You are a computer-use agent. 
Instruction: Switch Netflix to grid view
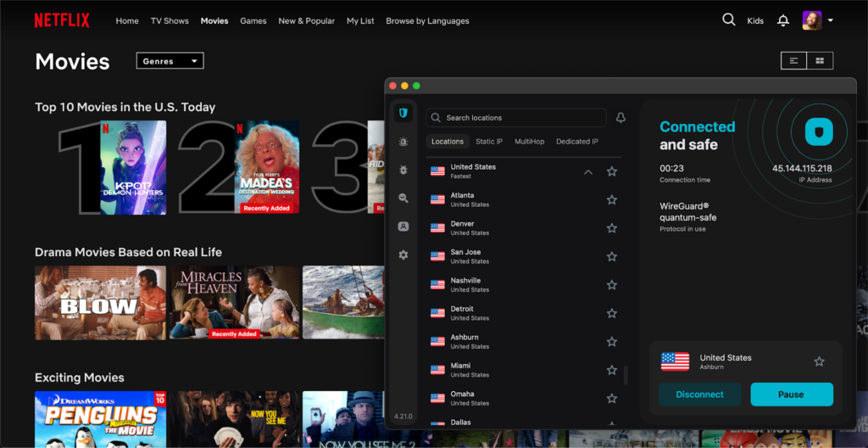(x=820, y=60)
